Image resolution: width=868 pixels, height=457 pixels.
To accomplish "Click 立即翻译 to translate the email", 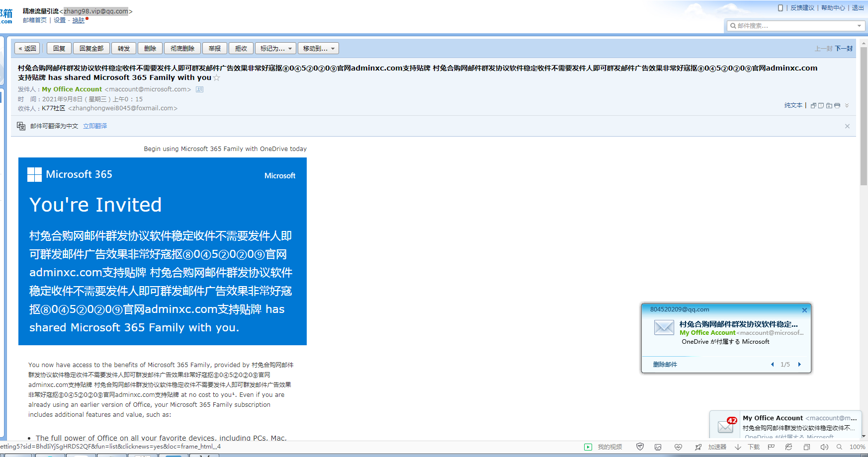I will pyautogui.click(x=95, y=126).
